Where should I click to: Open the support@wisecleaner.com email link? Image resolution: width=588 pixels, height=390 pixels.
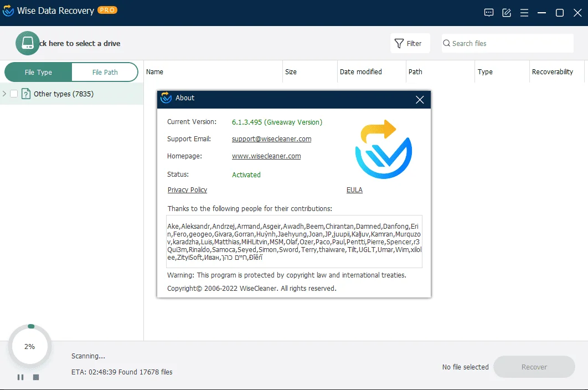[271, 139]
